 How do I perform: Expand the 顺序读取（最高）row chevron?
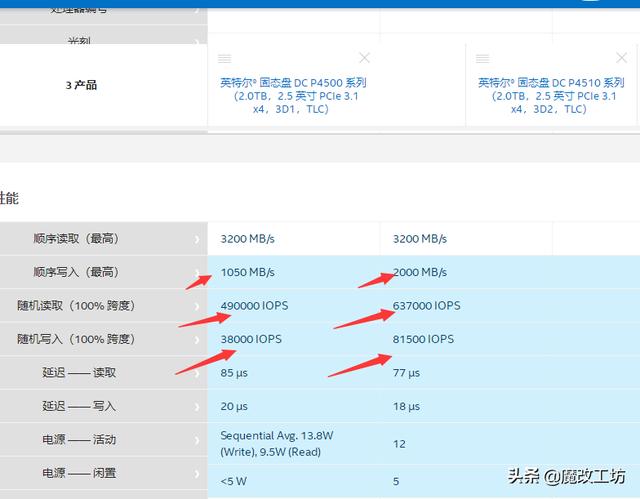(197, 239)
